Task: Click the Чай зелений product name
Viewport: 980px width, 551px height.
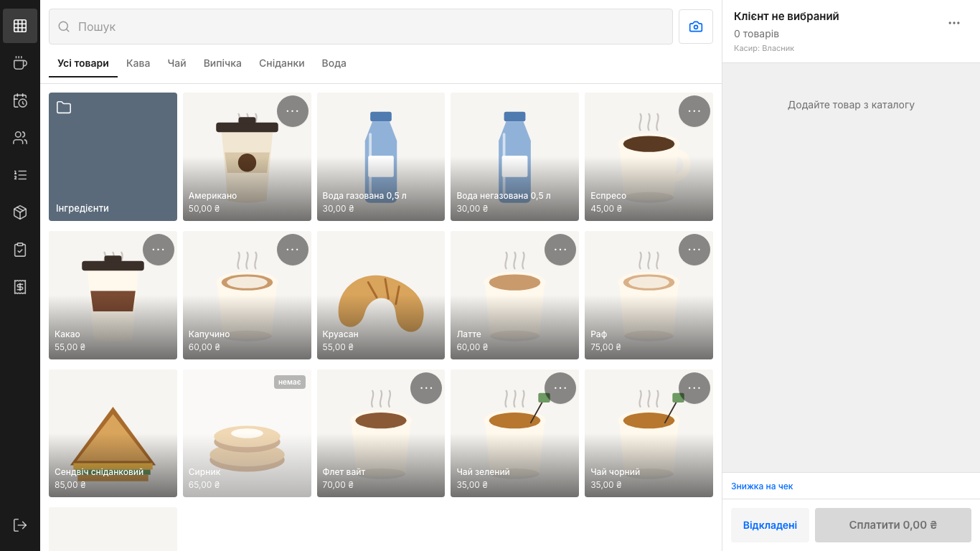Action: click(484, 472)
